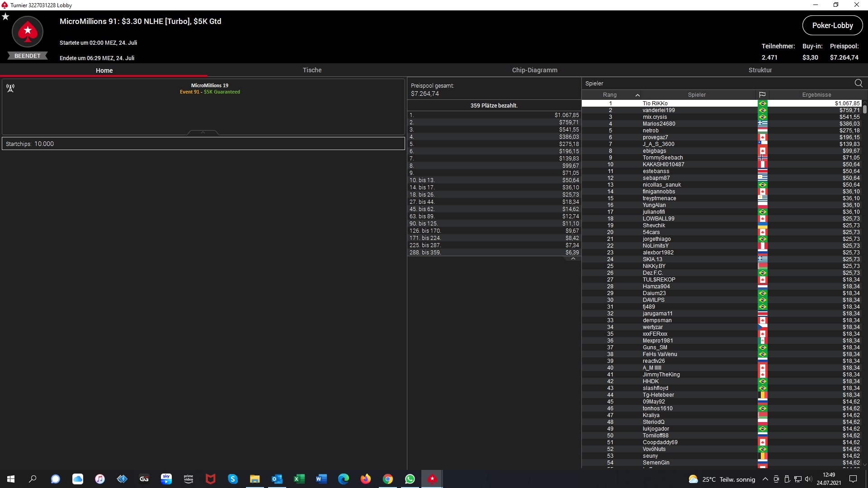
Task: Open the network tray icon
Action: point(797,479)
